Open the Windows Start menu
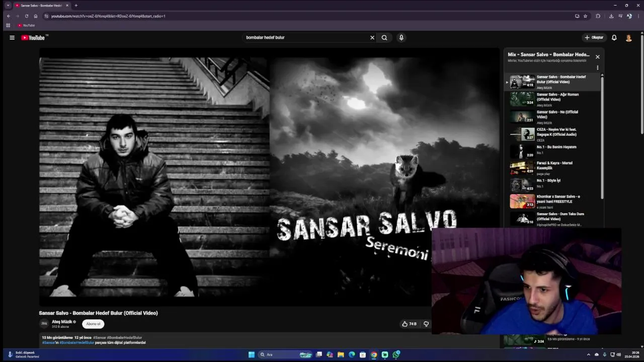The width and height of the screenshot is (644, 362). pyautogui.click(x=252, y=354)
